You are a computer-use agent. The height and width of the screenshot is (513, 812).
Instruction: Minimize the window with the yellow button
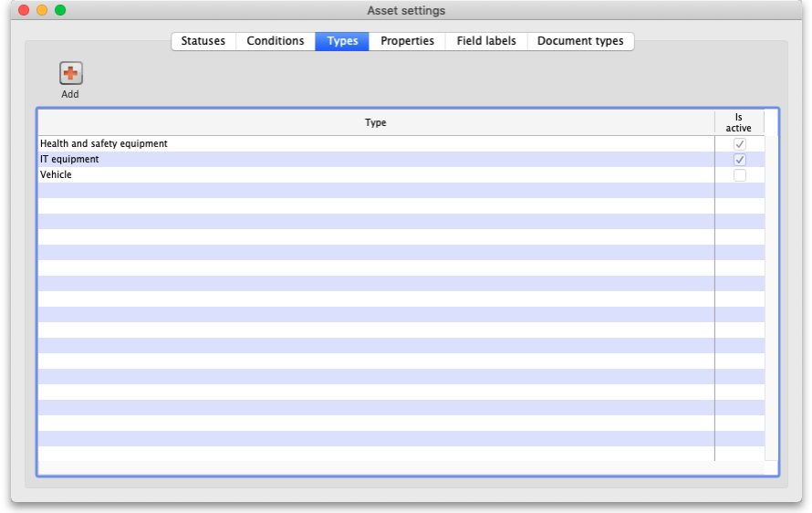42,10
